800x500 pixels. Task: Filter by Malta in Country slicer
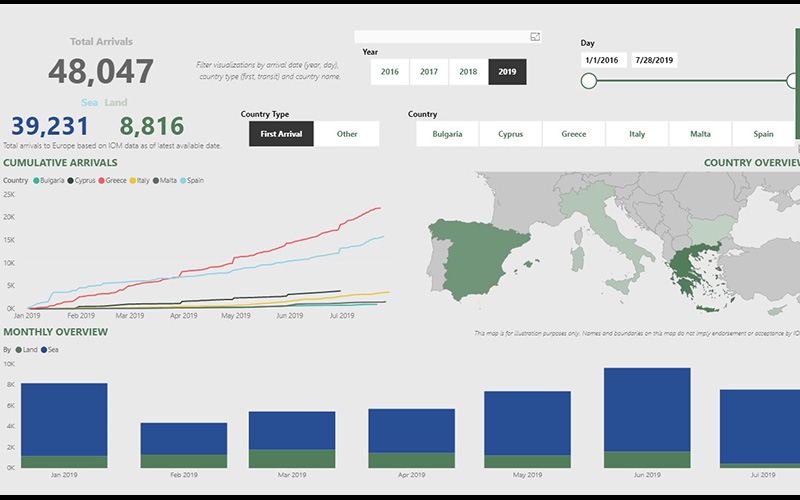[700, 134]
